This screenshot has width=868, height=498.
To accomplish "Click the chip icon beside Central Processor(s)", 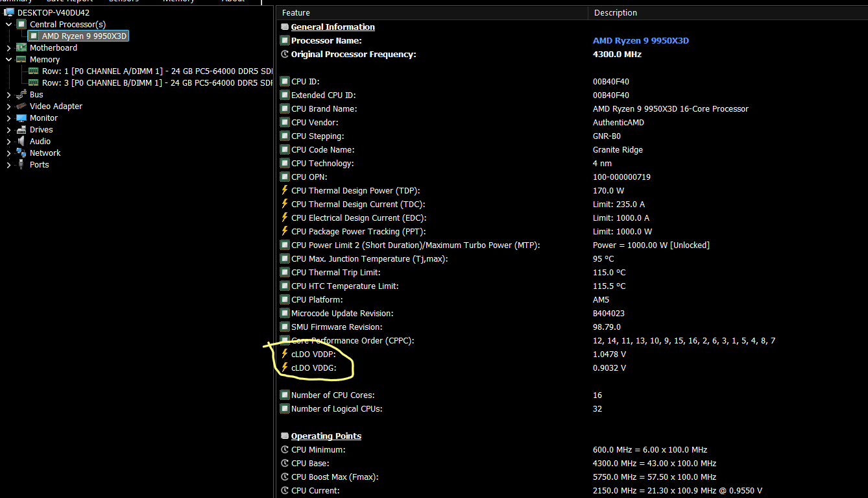I will pyautogui.click(x=21, y=24).
